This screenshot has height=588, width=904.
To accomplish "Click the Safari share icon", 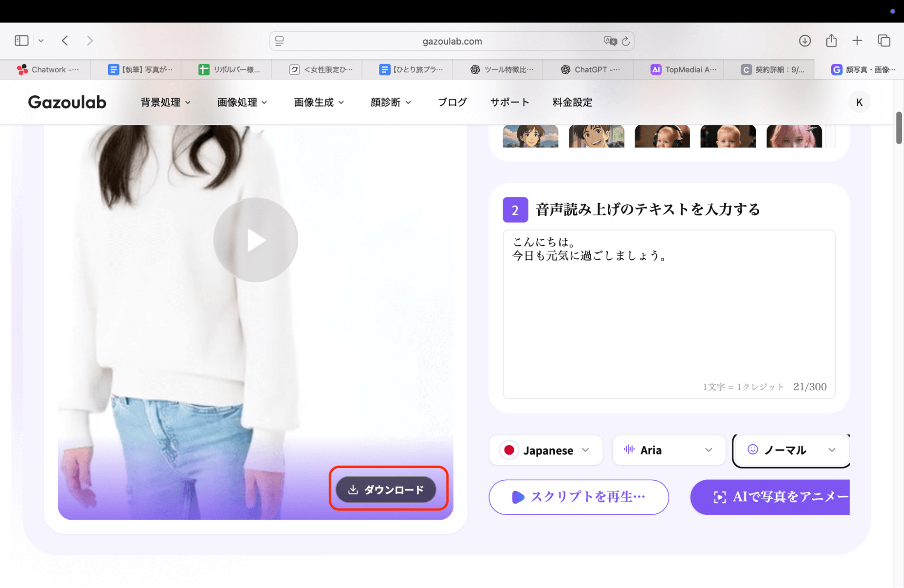I will (831, 40).
